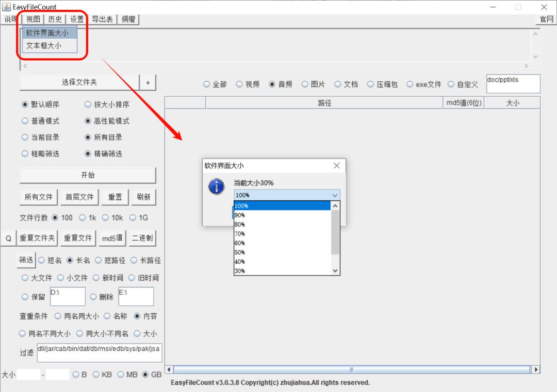Select 大文件 filter radio
The image size is (557, 392).
[37, 278]
